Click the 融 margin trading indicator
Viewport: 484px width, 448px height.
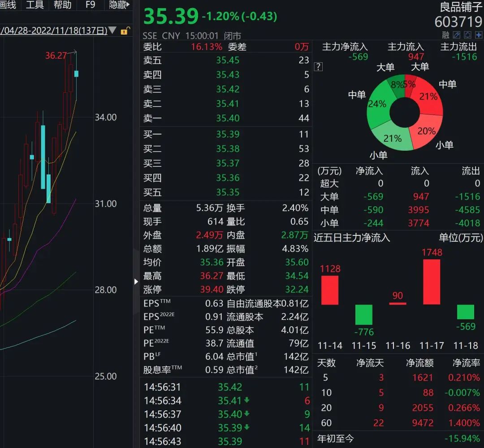tap(446, 35)
